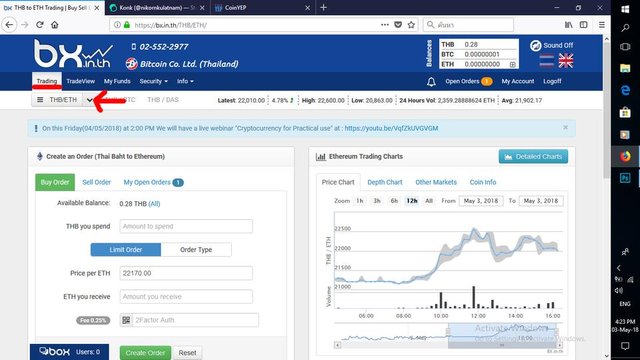
Task: Click the bx.in.th logo
Action: (x=73, y=54)
